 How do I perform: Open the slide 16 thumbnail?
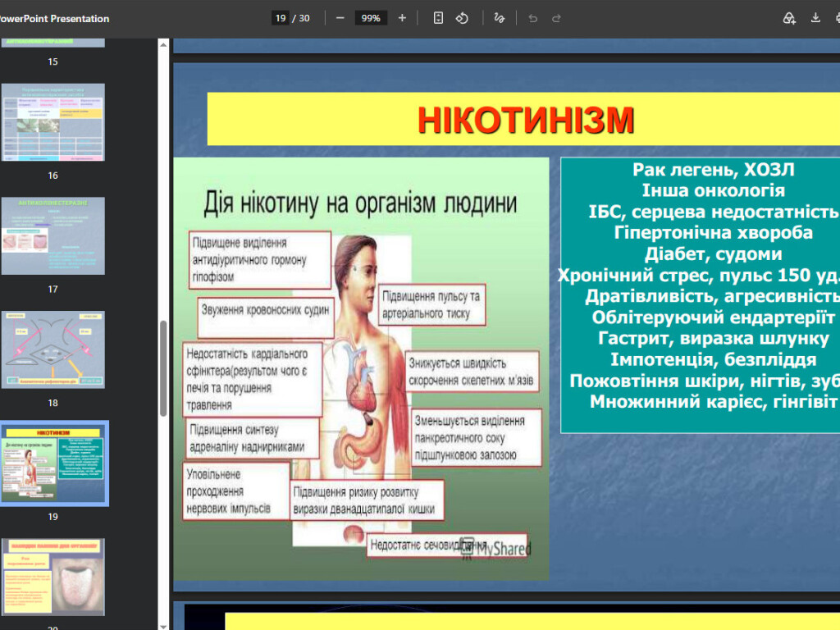coord(53,122)
